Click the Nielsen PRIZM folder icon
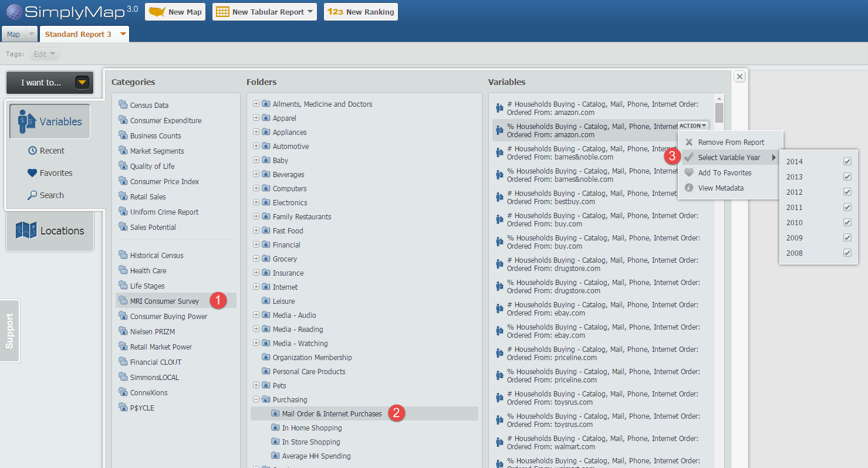868x468 pixels. coord(123,331)
